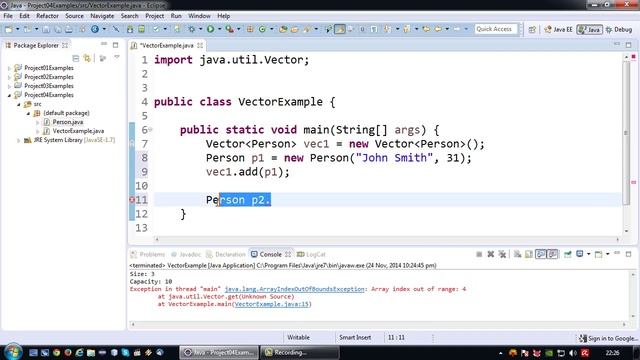640x360 pixels.
Task: Collapse Project04Examples tree node
Action: 9,95
